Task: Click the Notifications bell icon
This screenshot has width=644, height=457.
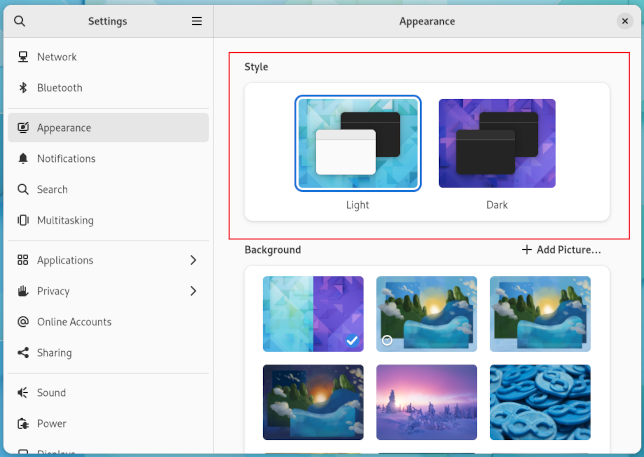Action: point(23,158)
